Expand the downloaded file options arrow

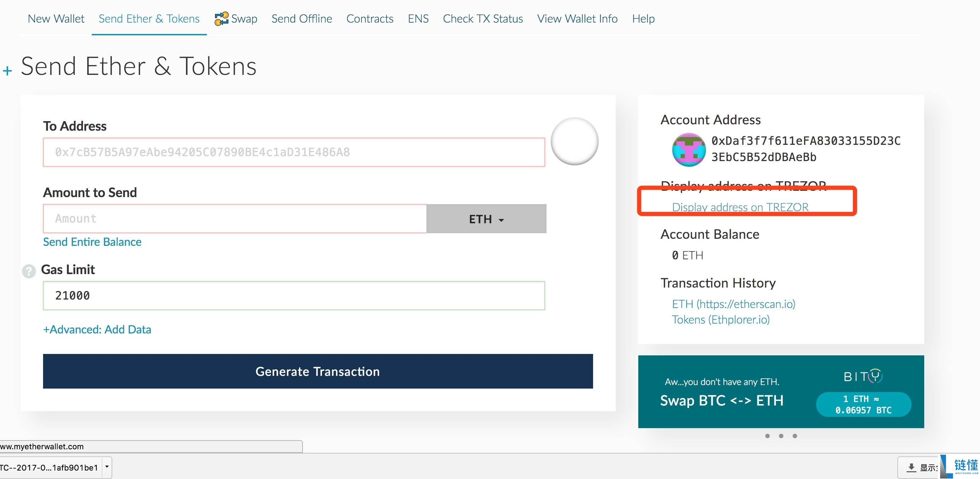click(107, 467)
